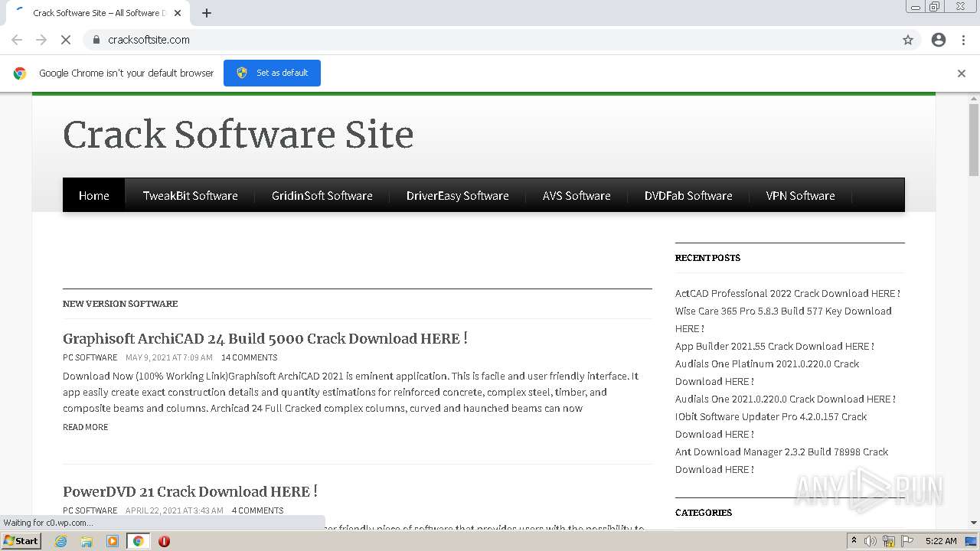Open Ant Download Manager recent post

[x=782, y=460]
